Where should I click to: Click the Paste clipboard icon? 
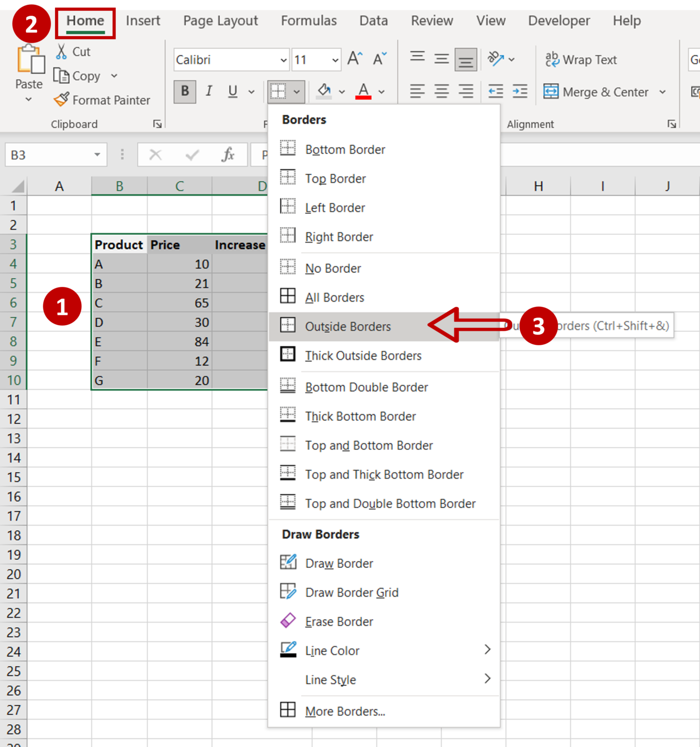tap(30, 59)
